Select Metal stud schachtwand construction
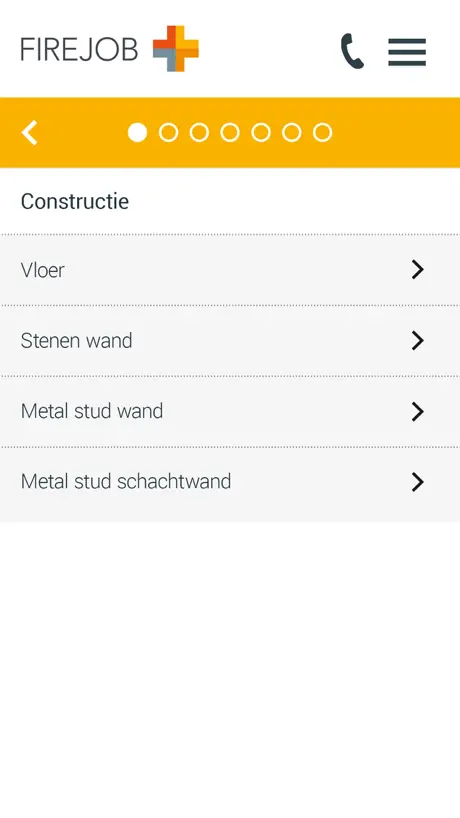 [x=230, y=484]
